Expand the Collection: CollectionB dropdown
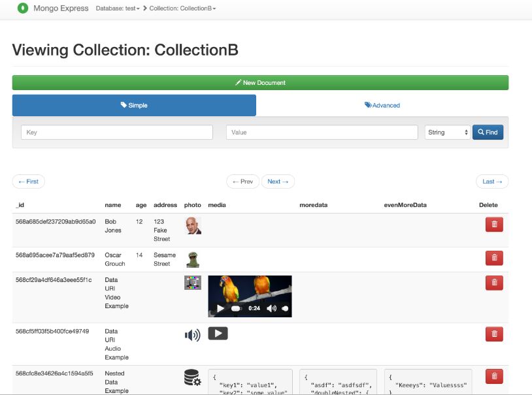This screenshot has height=395, width=532. [182, 8]
